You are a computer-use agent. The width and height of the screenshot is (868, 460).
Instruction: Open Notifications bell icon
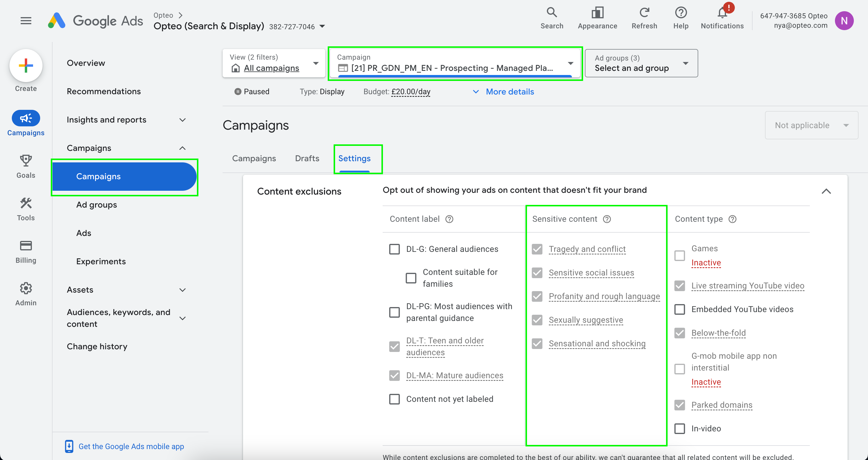tap(722, 14)
